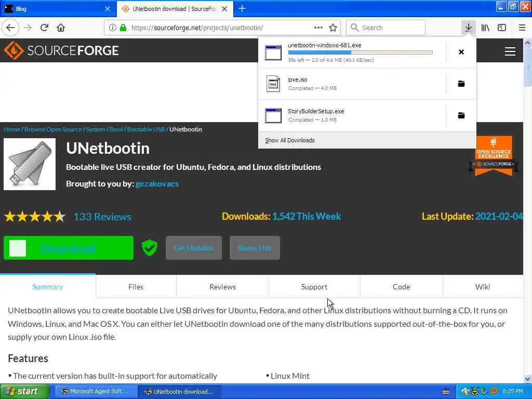Click the green shield checkmark icon

(149, 248)
